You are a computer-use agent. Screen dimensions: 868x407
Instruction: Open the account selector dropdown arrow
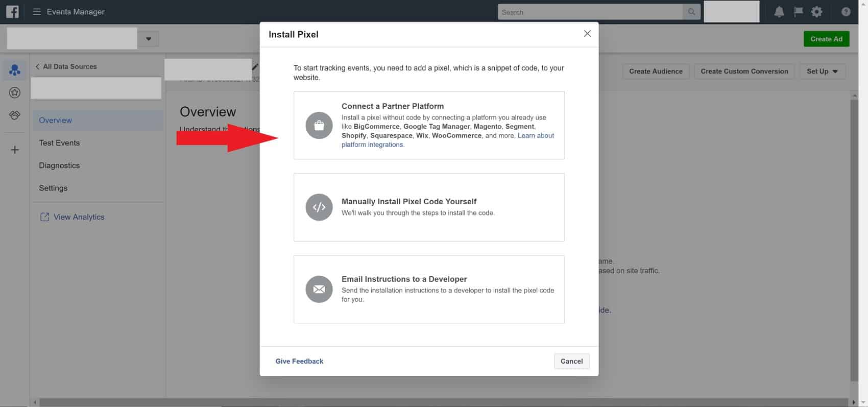click(x=149, y=39)
